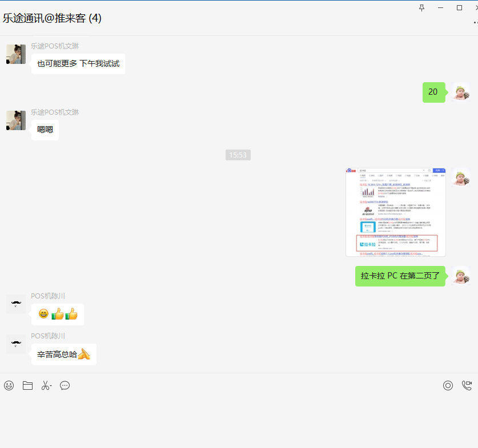Open the chat info three-dots menu
The width and height of the screenshot is (478, 448).
(x=475, y=22)
